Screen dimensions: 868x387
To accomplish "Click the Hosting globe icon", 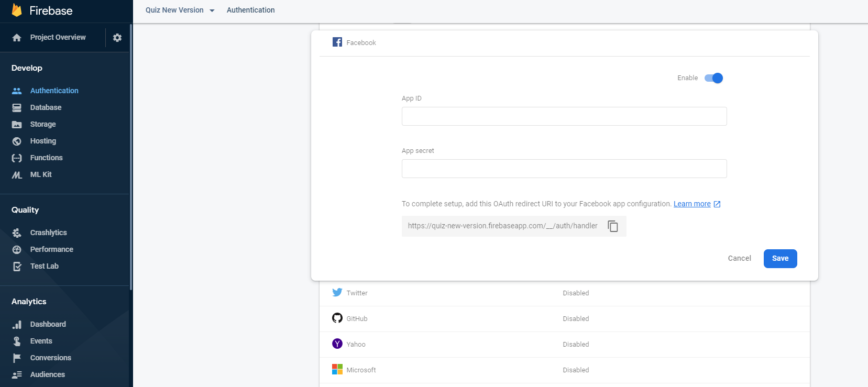I will (17, 141).
